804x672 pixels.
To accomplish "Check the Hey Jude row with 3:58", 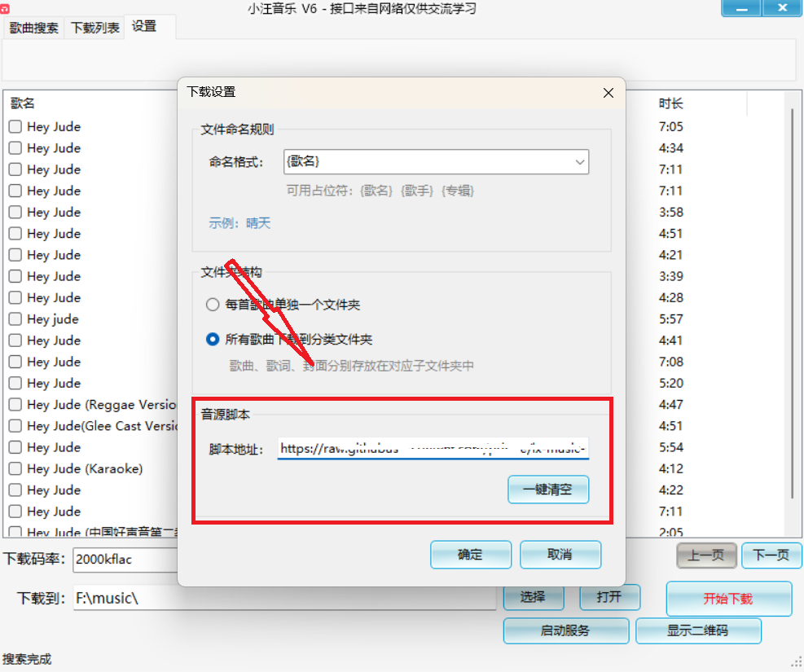I will (15, 213).
